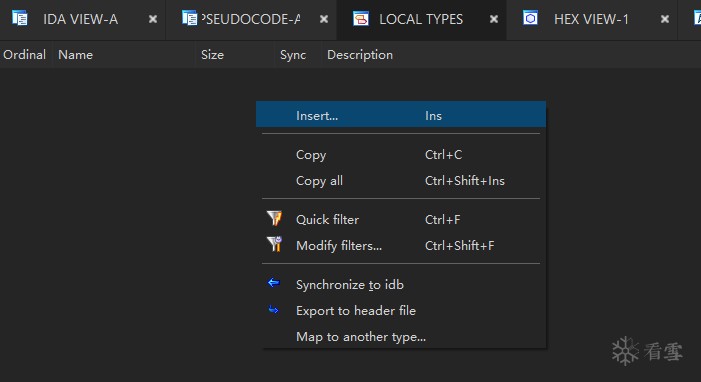Switch to the Hex View-1 tab
Viewport: 701px width, 382px height.
point(591,19)
